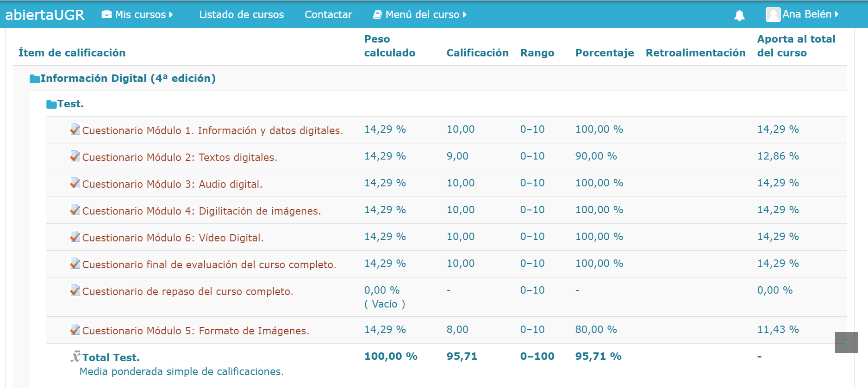Open Cuestionario Módulo 5: Formato de Imágenes
Viewport: 868px width, 388px height.
tap(195, 331)
